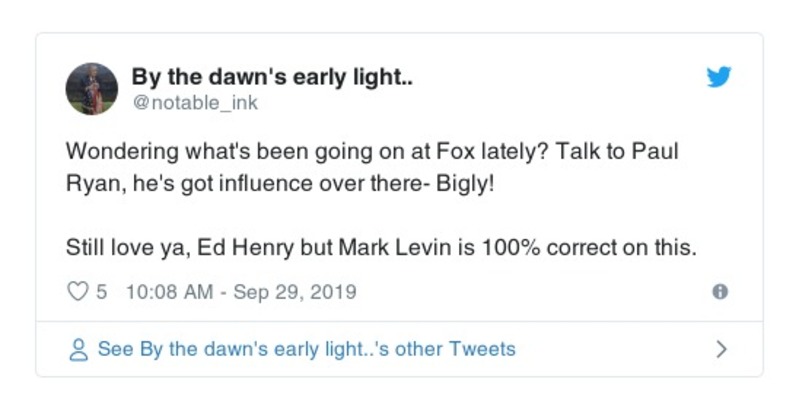The width and height of the screenshot is (799, 414).
Task: Like the tweet with the heart icon
Action: [77, 293]
